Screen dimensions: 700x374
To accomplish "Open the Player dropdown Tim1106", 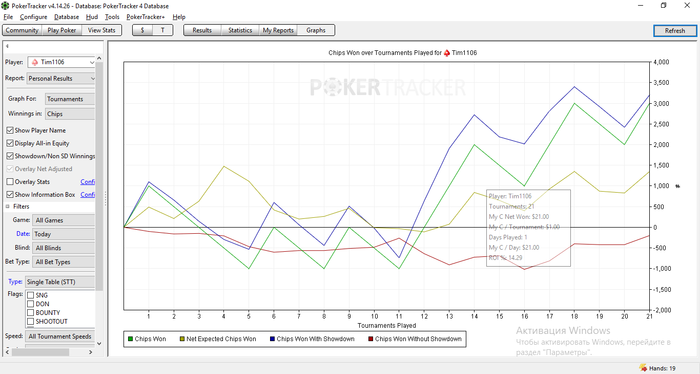I will 61,62.
